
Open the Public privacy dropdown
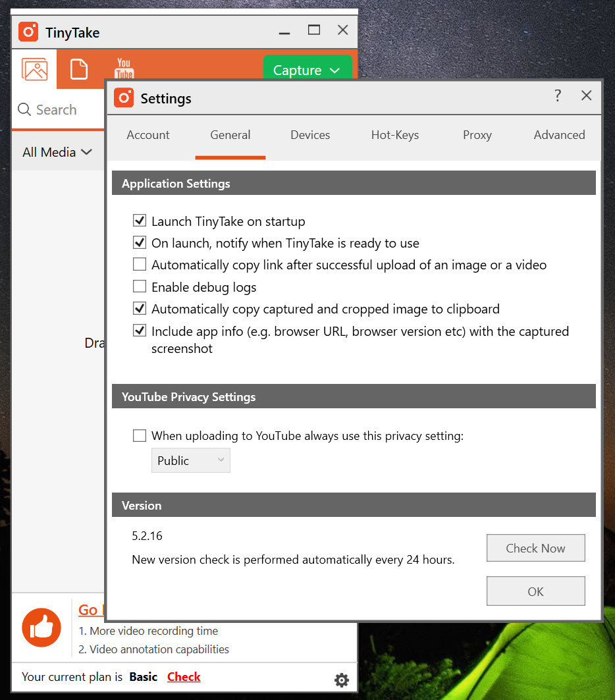pos(190,461)
